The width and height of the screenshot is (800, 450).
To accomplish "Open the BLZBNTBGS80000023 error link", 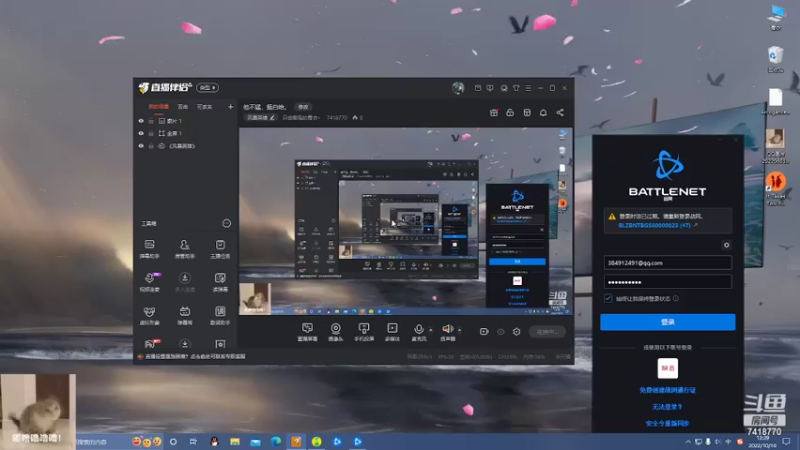I will [x=655, y=225].
